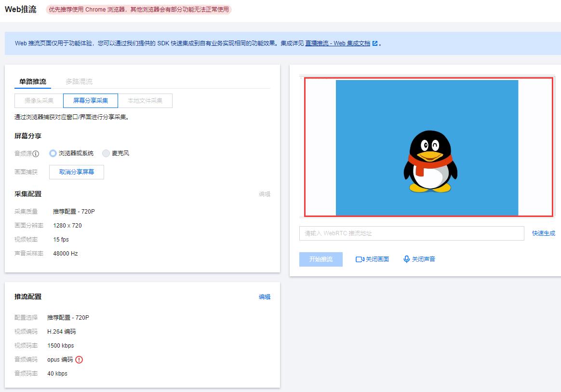Focus the WebRTC 推流地址 input field
This screenshot has width=561, height=392.
[412, 233]
